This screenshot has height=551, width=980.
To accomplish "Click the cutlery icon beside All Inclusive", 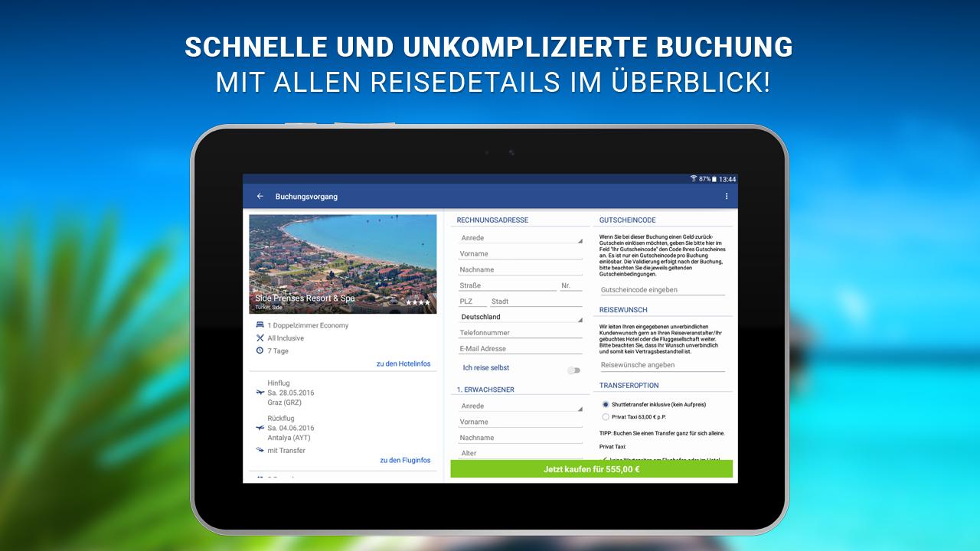I will coord(260,337).
